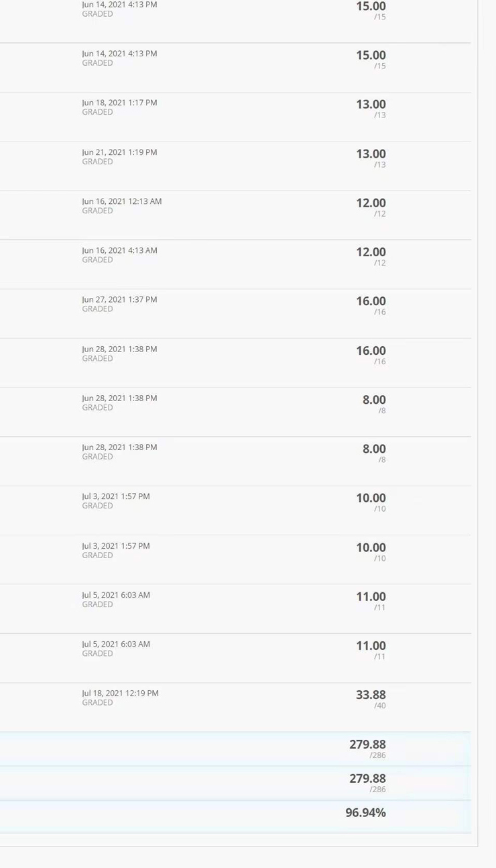Select 12.00 score for Jun 16 4:13 AM

click(x=371, y=252)
